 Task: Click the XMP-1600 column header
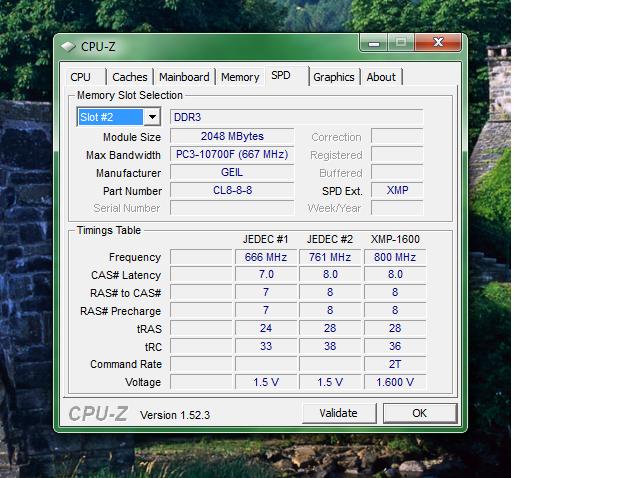coord(395,239)
